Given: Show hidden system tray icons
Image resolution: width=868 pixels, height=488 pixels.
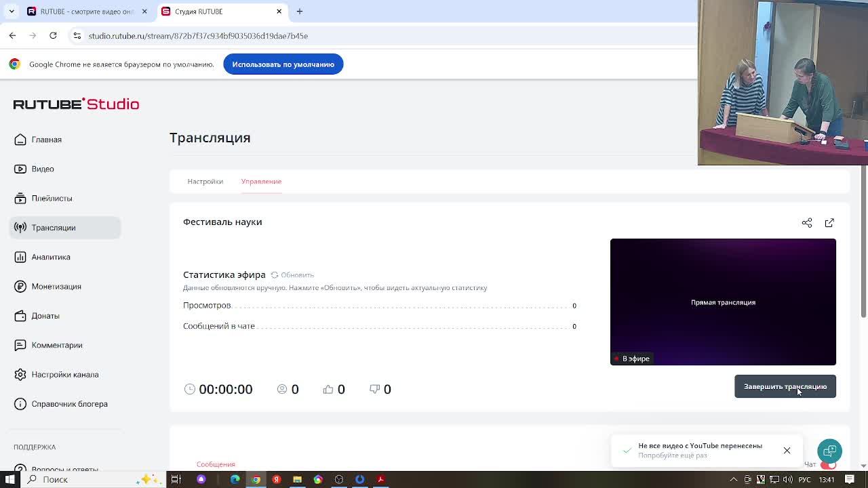Looking at the screenshot, I should point(734,479).
